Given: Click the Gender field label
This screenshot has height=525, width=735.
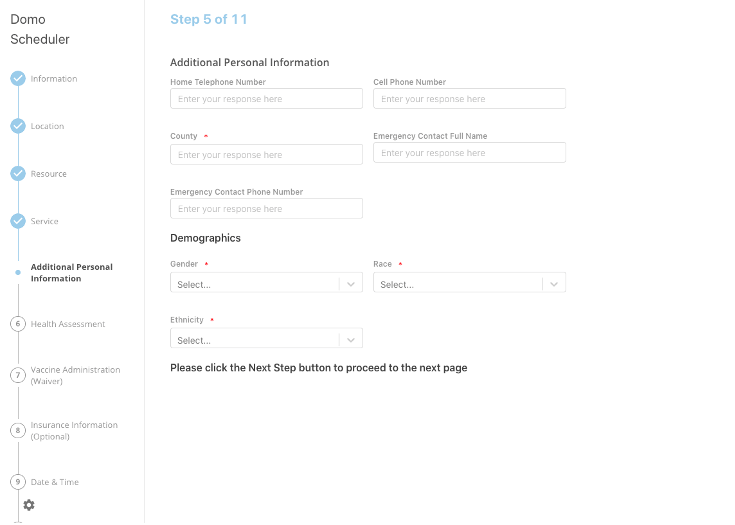Looking at the screenshot, I should [184, 264].
